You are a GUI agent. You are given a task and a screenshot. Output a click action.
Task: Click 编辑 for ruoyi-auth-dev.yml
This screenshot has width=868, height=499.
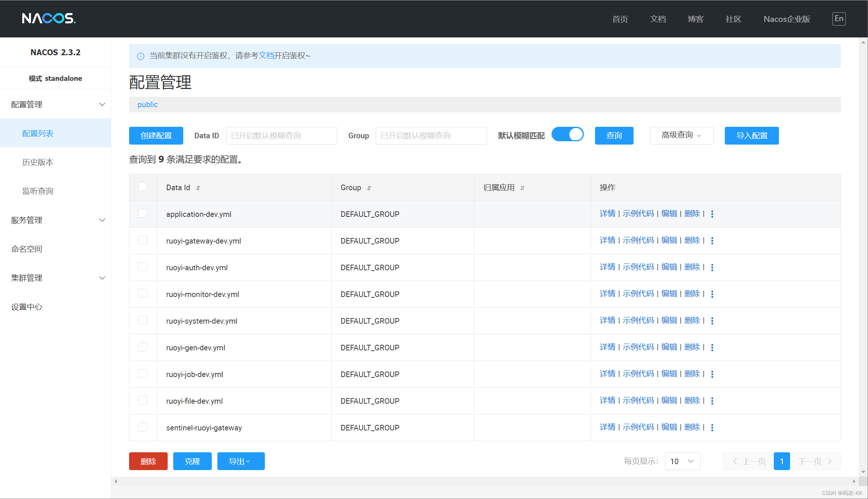click(x=669, y=267)
